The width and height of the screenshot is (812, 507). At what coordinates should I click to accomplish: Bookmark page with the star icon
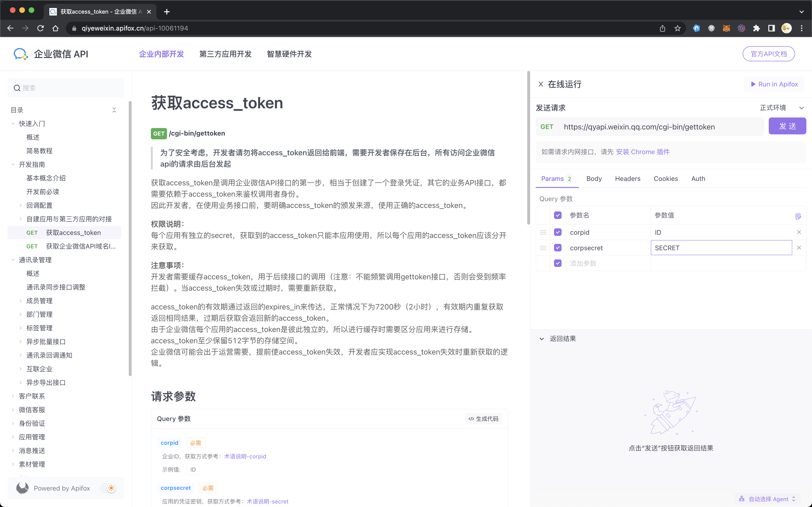point(678,28)
